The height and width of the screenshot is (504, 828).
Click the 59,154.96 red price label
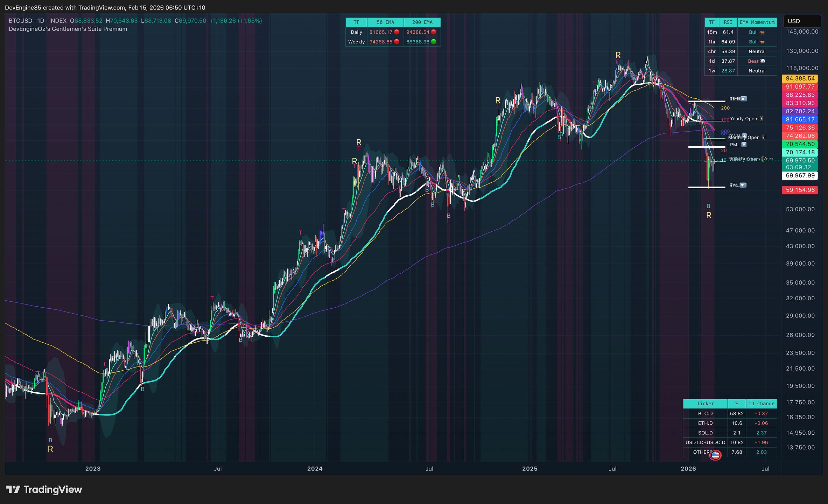(x=800, y=190)
